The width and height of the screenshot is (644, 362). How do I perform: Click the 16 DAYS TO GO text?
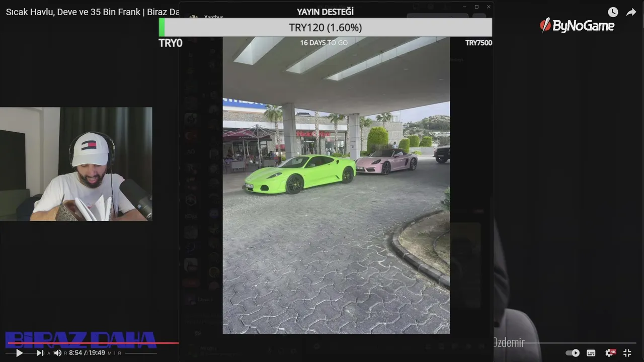coord(324,43)
